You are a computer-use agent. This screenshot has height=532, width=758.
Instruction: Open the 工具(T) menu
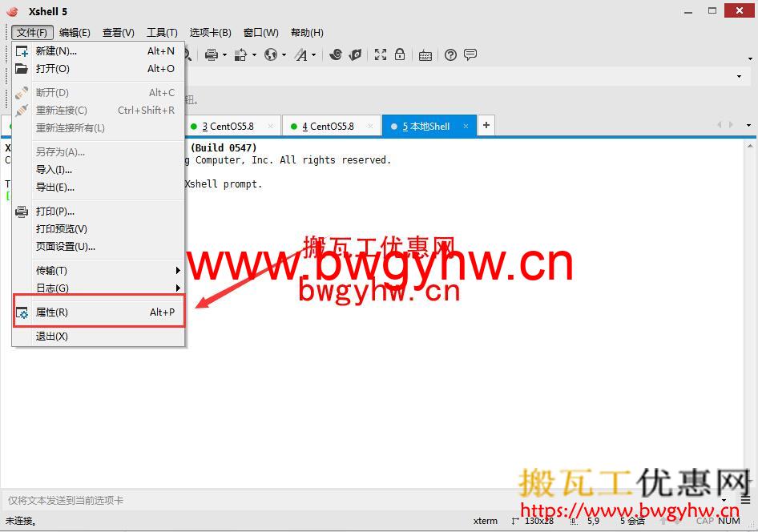click(x=162, y=33)
